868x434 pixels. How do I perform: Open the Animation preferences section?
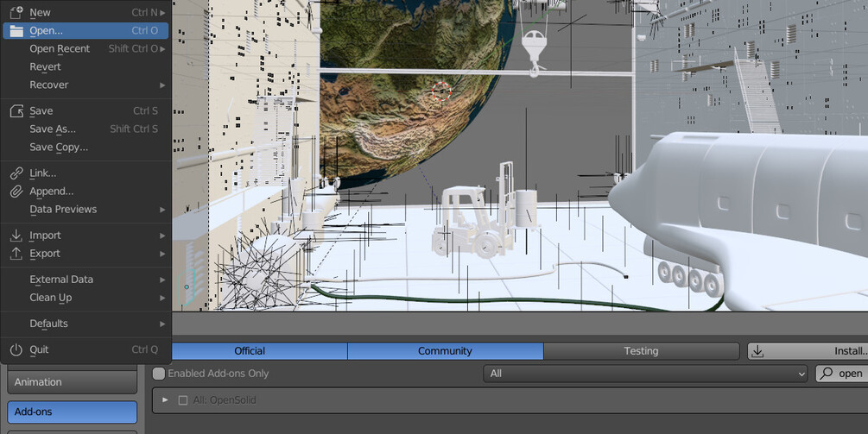[x=72, y=382]
